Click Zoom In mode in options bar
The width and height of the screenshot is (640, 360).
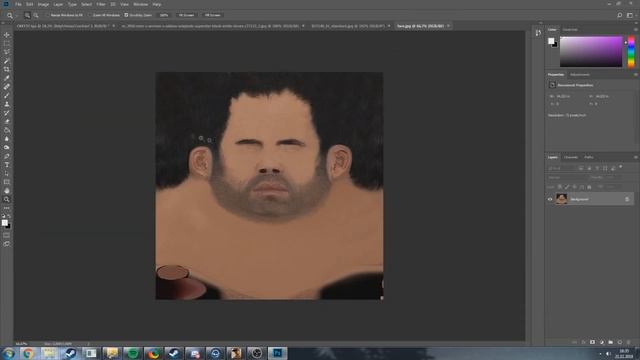click(27, 15)
